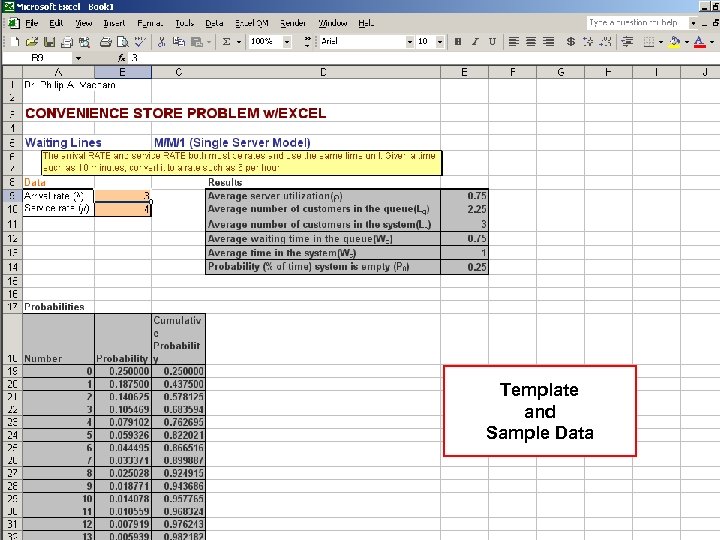
Task: Increase decimal places
Action: (588, 42)
